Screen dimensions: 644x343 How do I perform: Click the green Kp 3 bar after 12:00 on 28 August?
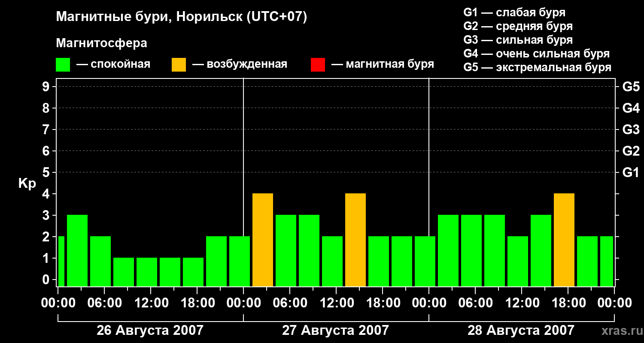click(541, 250)
